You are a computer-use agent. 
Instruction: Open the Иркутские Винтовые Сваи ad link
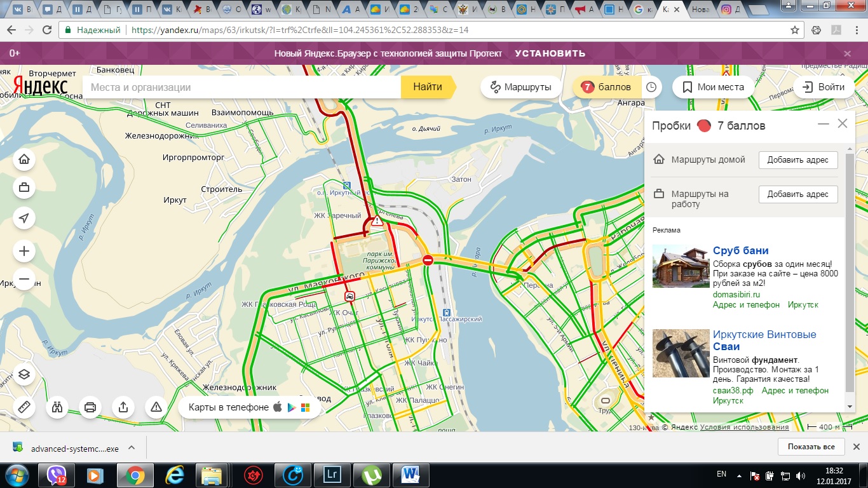click(764, 340)
